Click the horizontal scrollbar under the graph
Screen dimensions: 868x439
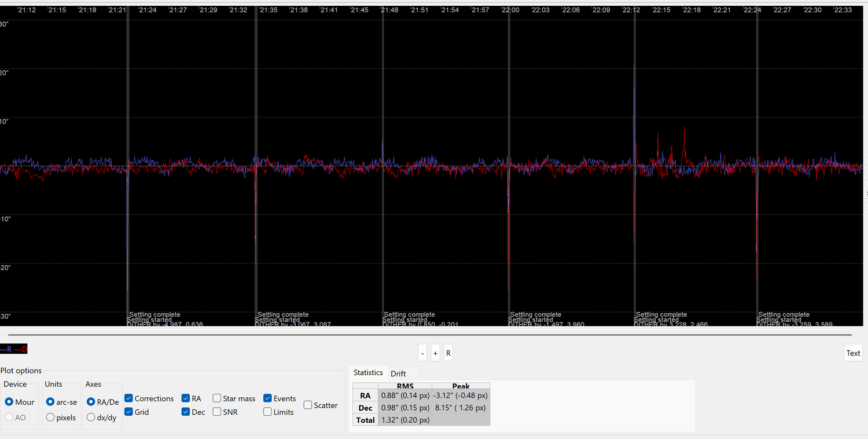point(429,335)
